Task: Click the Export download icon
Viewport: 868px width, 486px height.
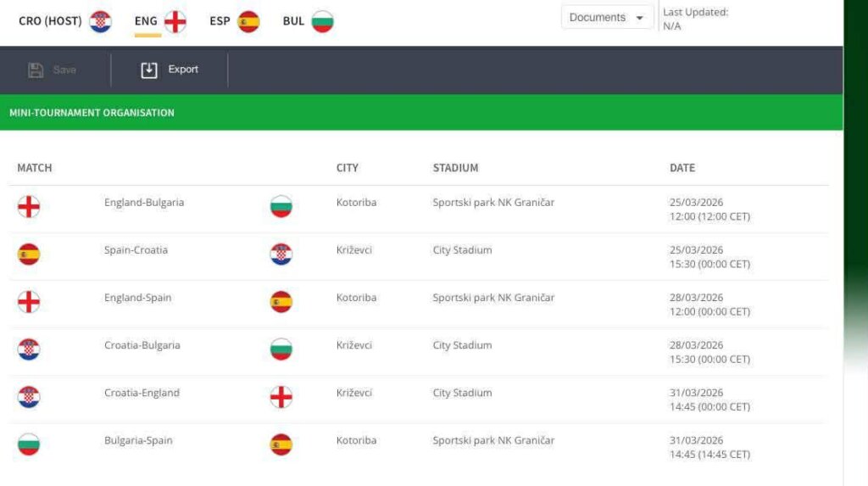Action: 149,70
